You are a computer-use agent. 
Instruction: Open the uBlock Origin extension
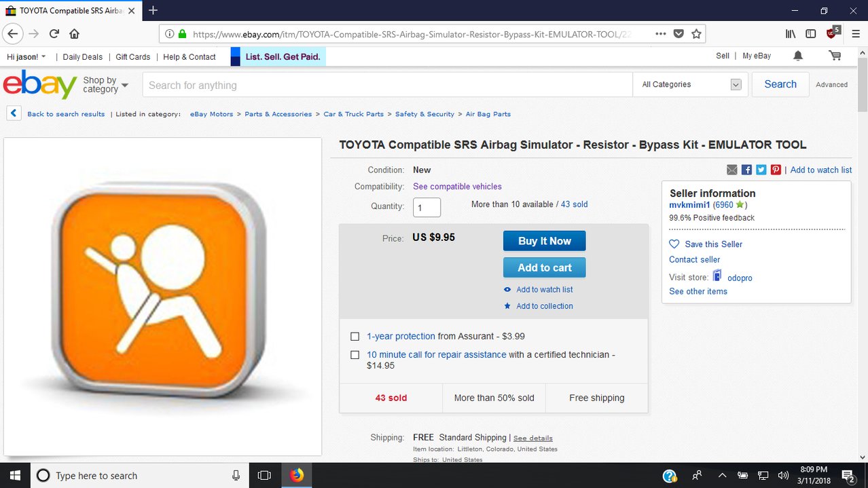[x=833, y=33]
